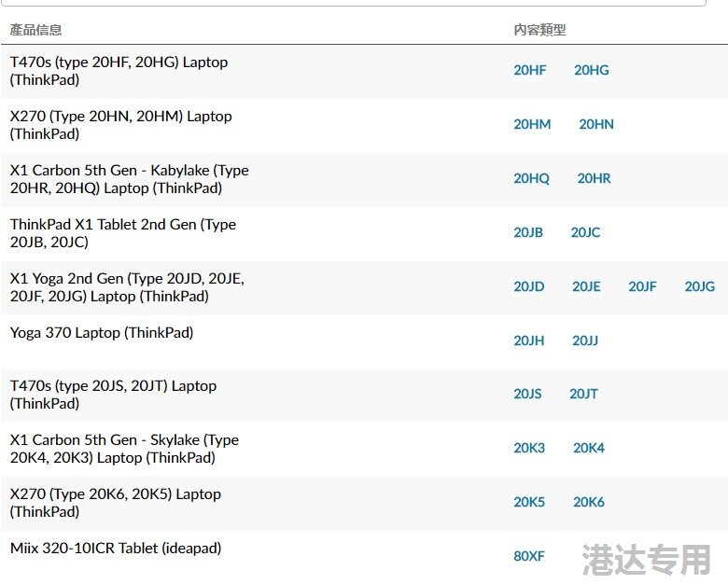This screenshot has height=584, width=728.
Task: Select X1 Carbon 5th Gen - Skylake text
Action: coord(124,449)
